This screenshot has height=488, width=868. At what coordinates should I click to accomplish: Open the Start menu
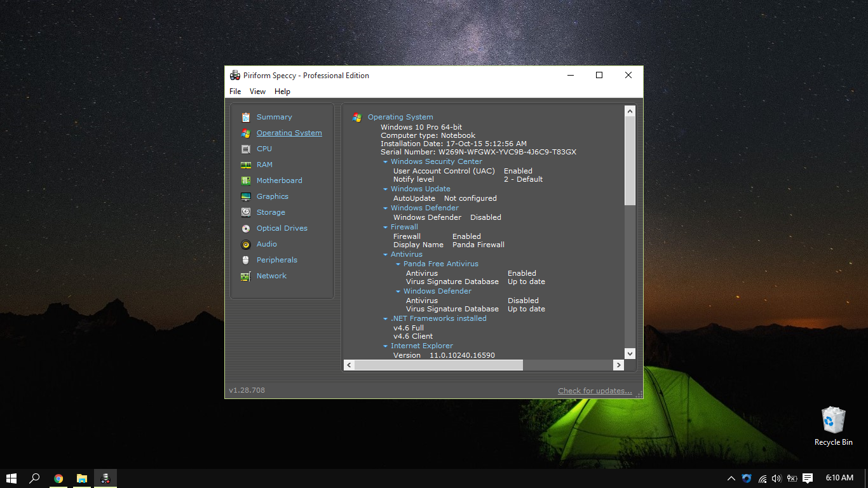tap(11, 478)
